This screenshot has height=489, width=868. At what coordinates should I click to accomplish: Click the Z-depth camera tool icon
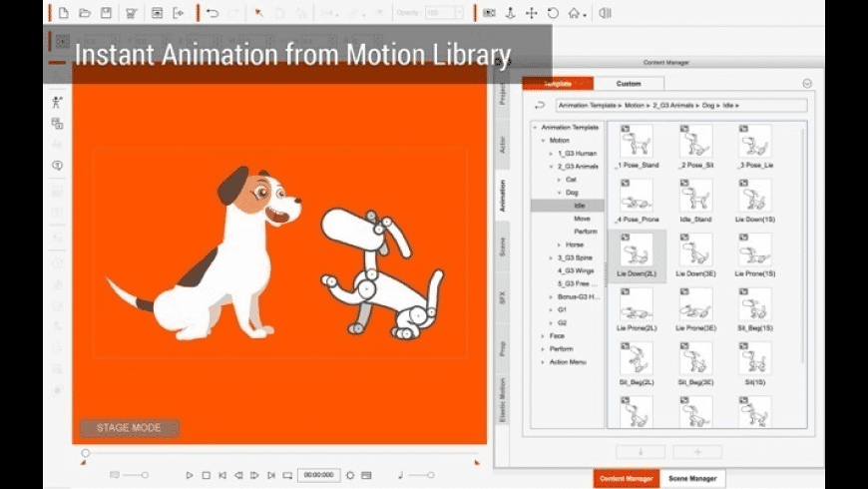pyautogui.click(x=511, y=13)
